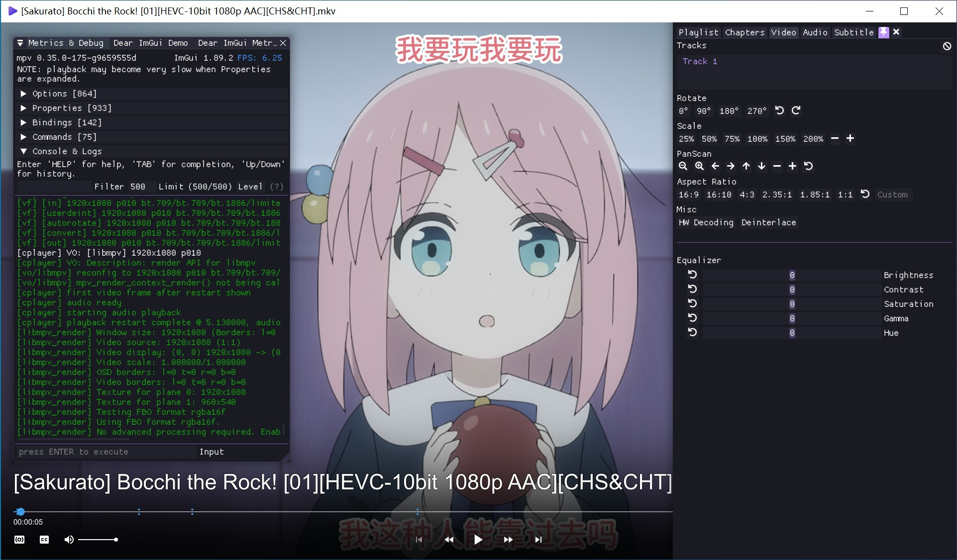Toggle Deinterlace option

coord(769,222)
